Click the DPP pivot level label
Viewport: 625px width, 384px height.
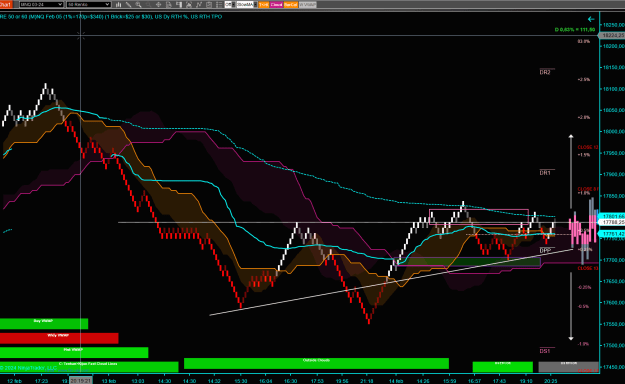click(545, 250)
